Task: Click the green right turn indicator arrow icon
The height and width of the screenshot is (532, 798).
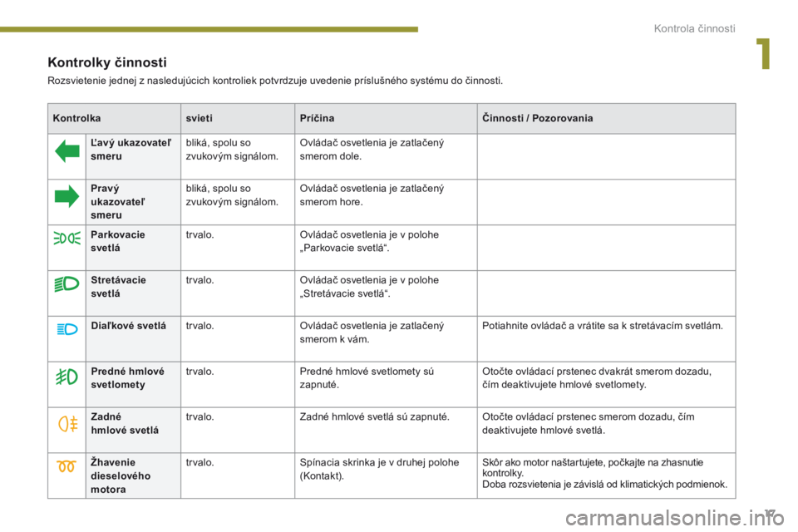Action: click(x=67, y=196)
